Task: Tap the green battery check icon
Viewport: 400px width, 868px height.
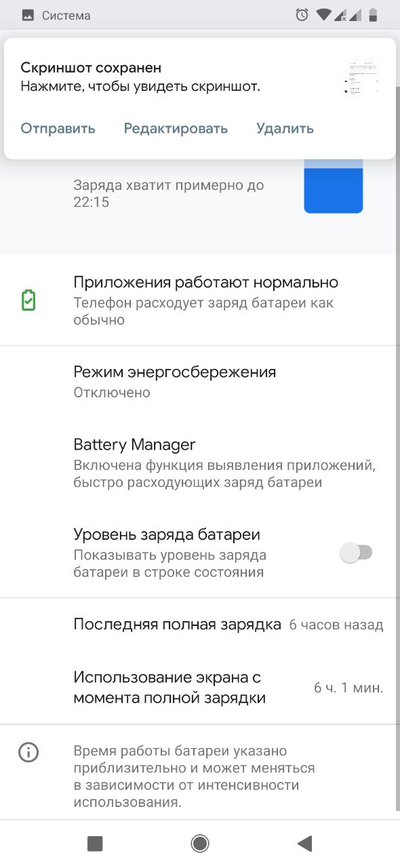Action: click(x=28, y=300)
